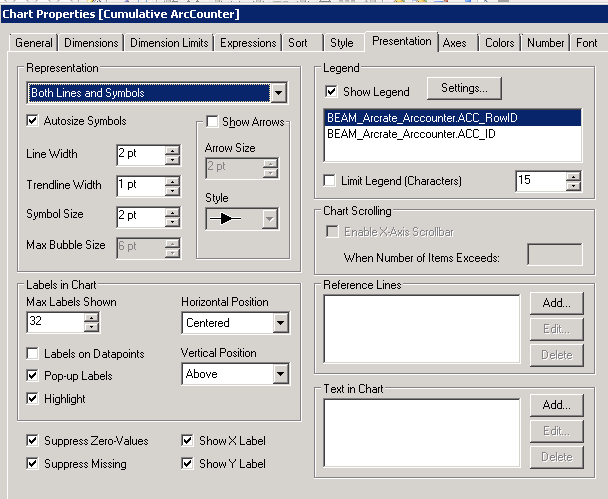
Task: Uncheck Suppress Zero-Values
Action: pyautogui.click(x=33, y=440)
